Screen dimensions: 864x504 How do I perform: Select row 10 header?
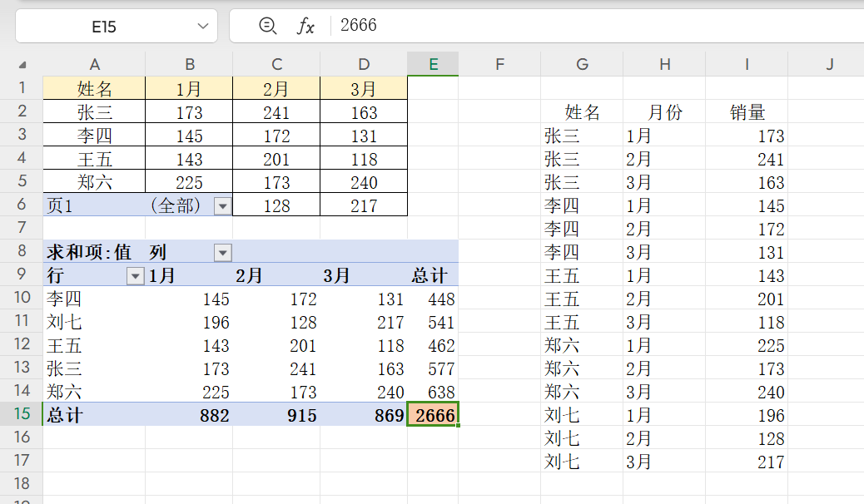[x=22, y=299]
